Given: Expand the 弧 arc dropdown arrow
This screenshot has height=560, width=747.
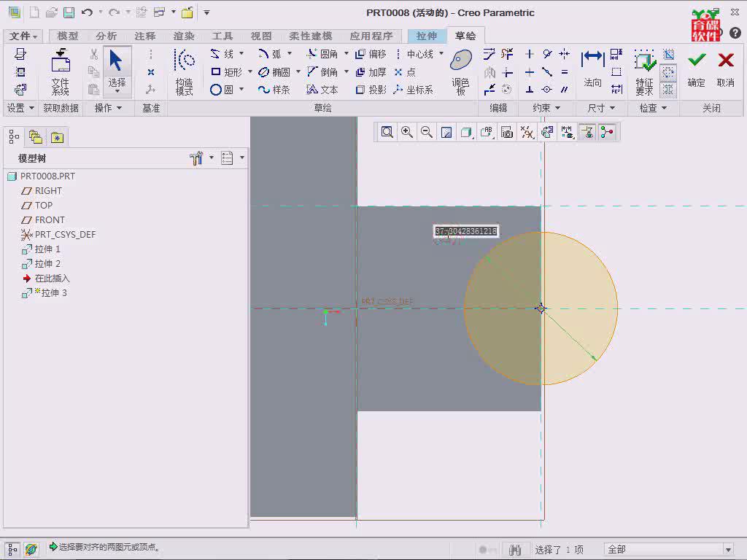Looking at the screenshot, I should (290, 53).
